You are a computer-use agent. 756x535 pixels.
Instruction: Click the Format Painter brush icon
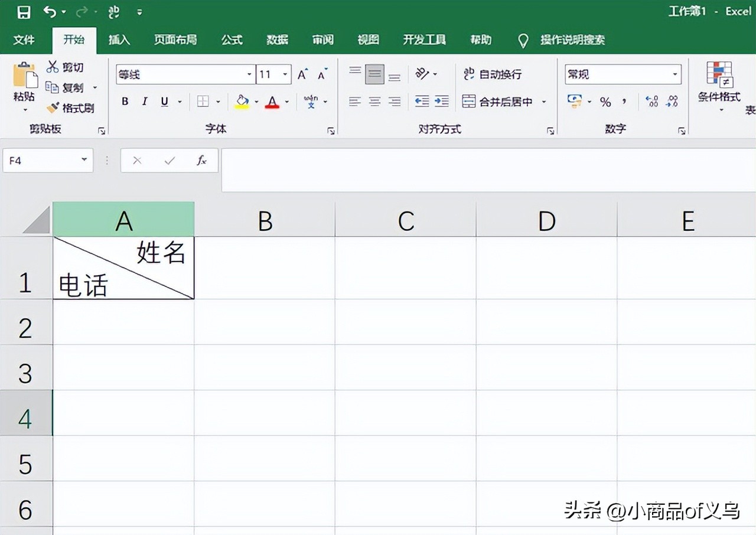pos(53,108)
